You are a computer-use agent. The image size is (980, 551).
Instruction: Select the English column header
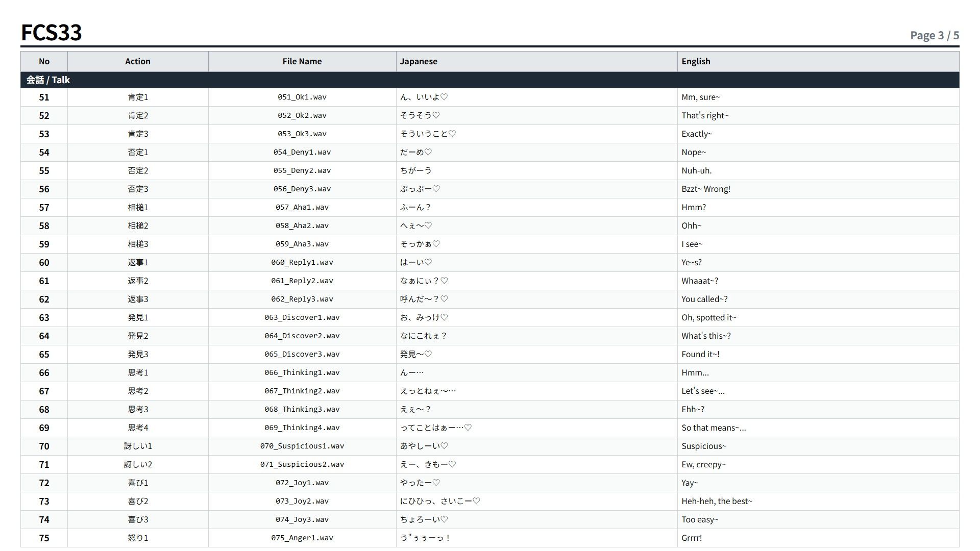818,61
